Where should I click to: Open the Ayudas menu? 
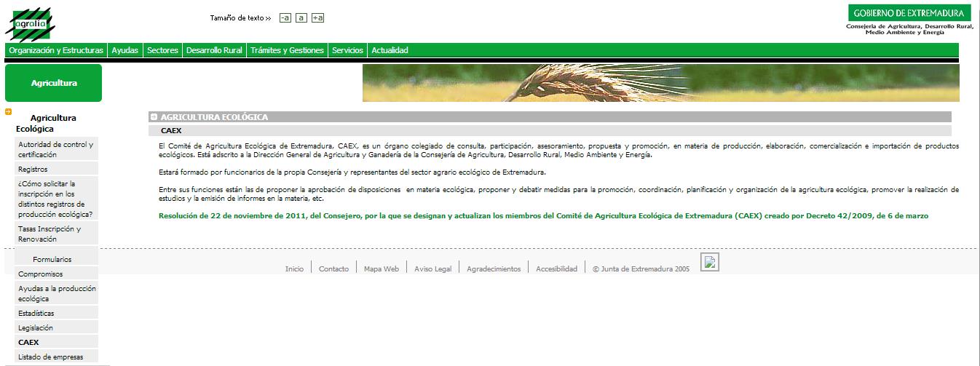tap(125, 50)
